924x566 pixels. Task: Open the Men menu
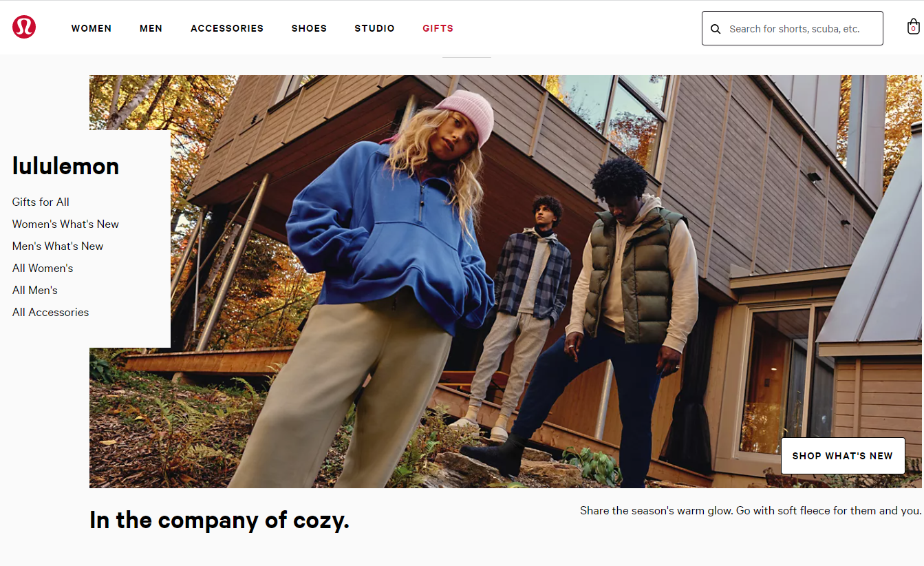(x=151, y=28)
